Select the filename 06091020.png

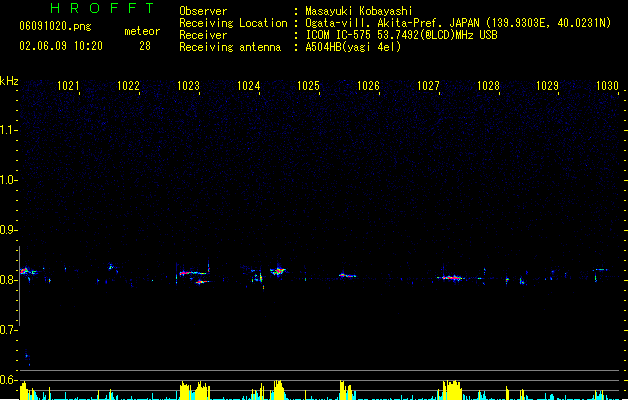tap(55, 26)
